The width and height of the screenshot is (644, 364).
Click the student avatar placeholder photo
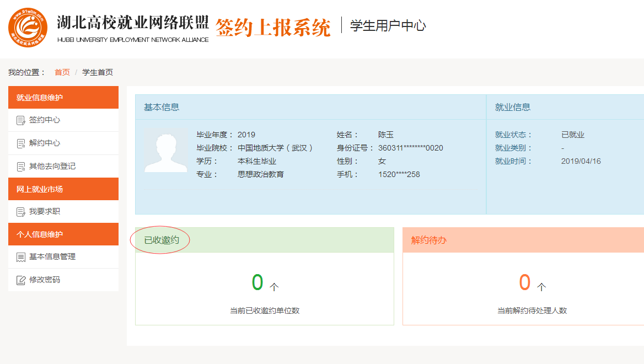(166, 151)
